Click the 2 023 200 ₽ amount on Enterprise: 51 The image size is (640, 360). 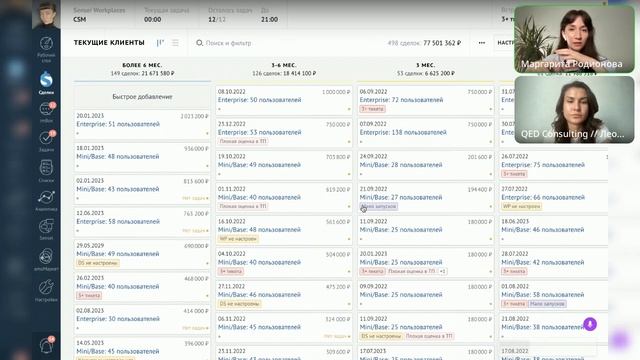194,116
